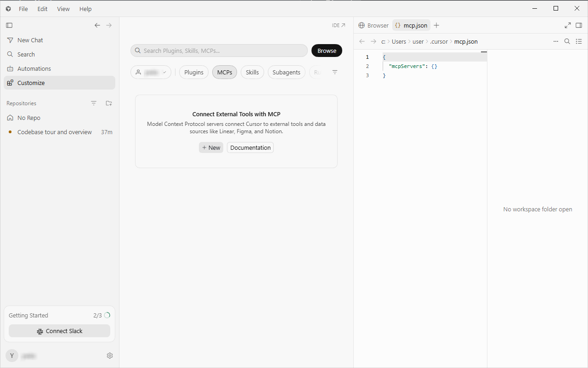Toggle the left sidebar panel icon
Image resolution: width=588 pixels, height=368 pixels.
pyautogui.click(x=9, y=25)
